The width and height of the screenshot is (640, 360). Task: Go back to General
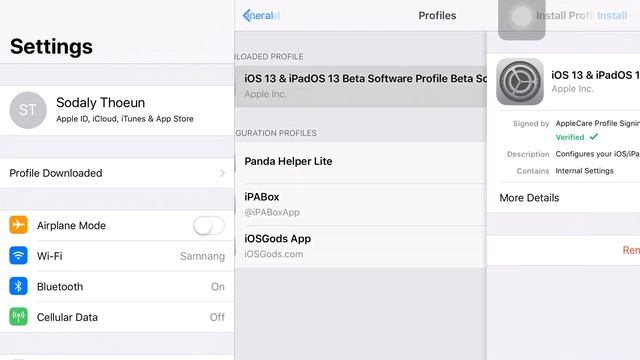[x=261, y=16]
